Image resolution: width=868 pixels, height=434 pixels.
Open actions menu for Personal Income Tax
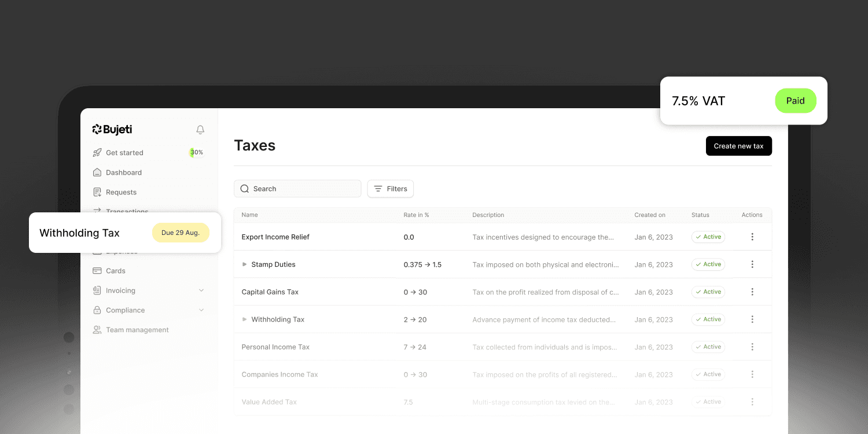[752, 347]
